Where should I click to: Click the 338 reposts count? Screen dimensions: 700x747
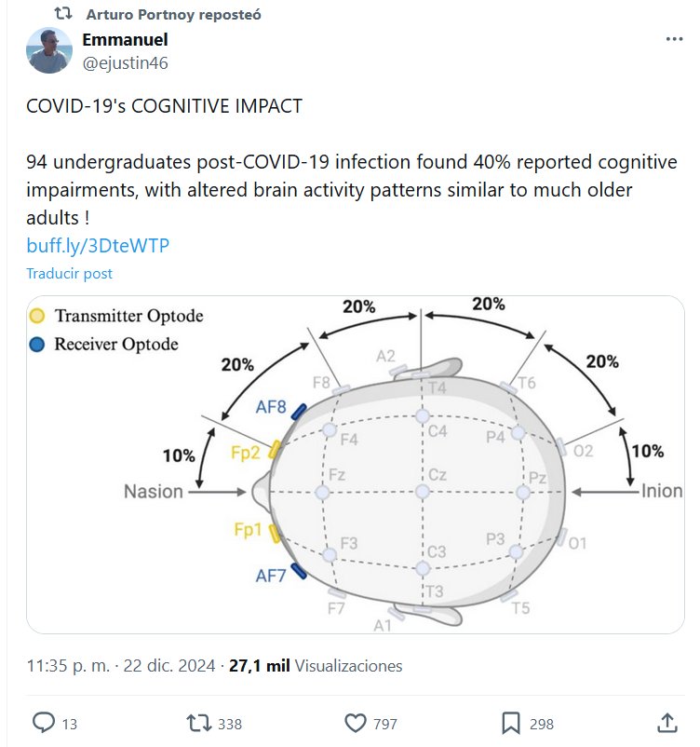[x=229, y=724]
